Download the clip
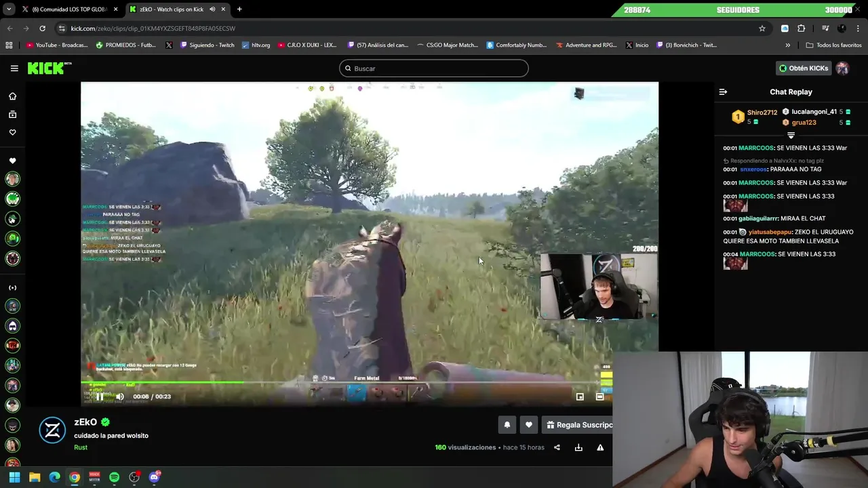The width and height of the screenshot is (868, 488). point(578,447)
